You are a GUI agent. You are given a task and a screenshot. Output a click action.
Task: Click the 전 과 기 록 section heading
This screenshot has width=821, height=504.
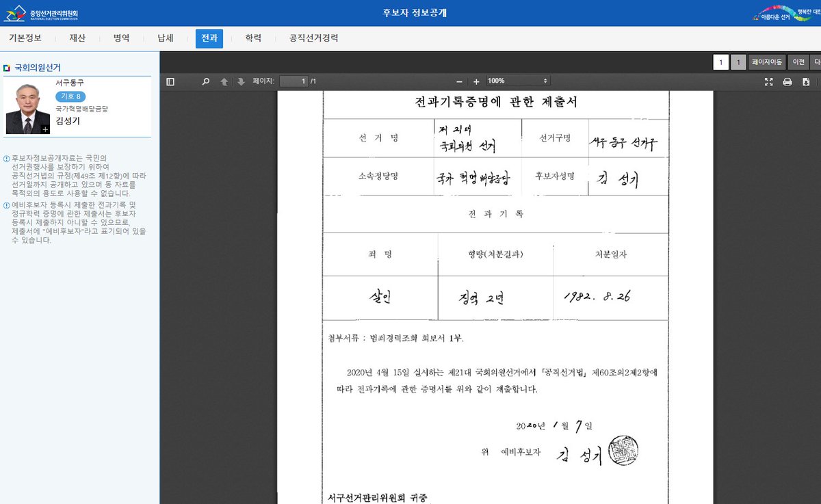tap(495, 214)
